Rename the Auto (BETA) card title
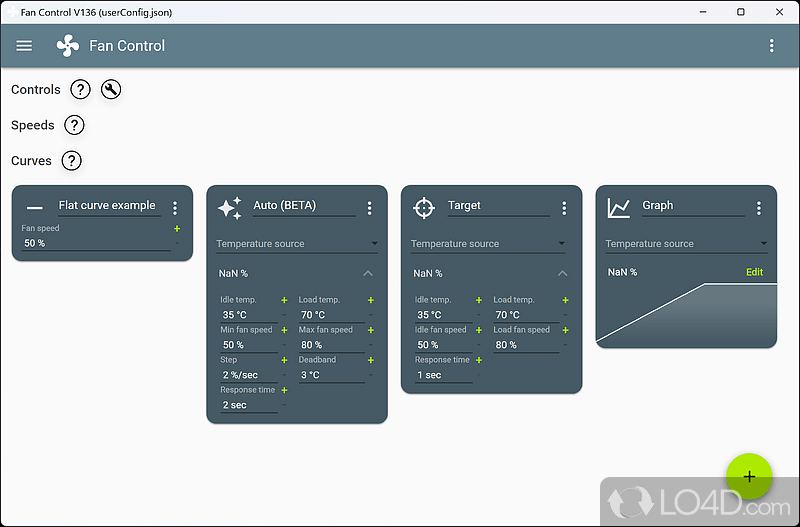800x527 pixels. point(304,206)
